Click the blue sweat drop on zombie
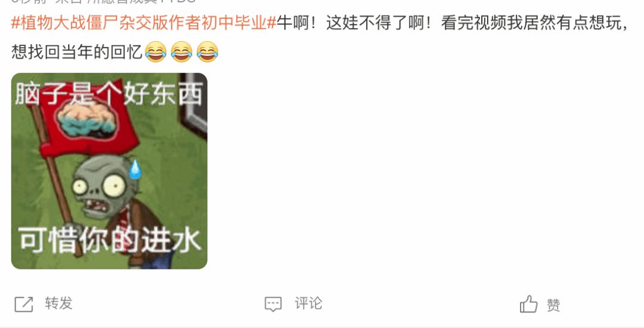 tap(135, 169)
